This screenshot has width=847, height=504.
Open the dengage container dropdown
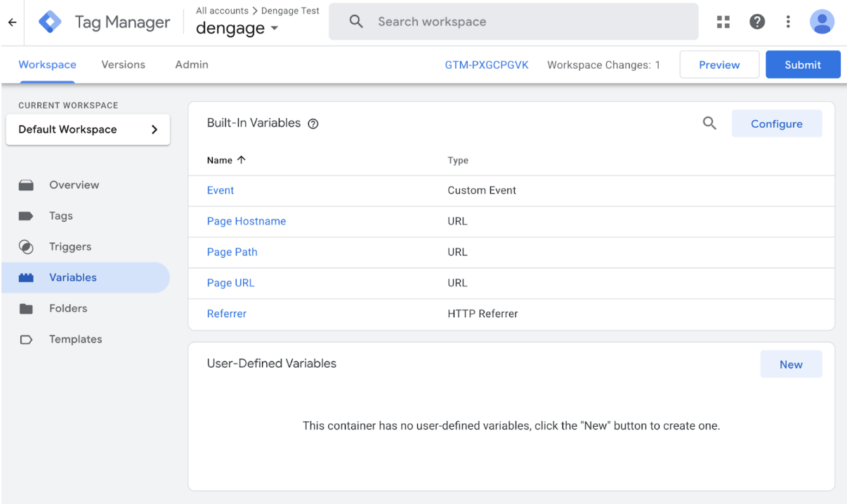click(237, 29)
